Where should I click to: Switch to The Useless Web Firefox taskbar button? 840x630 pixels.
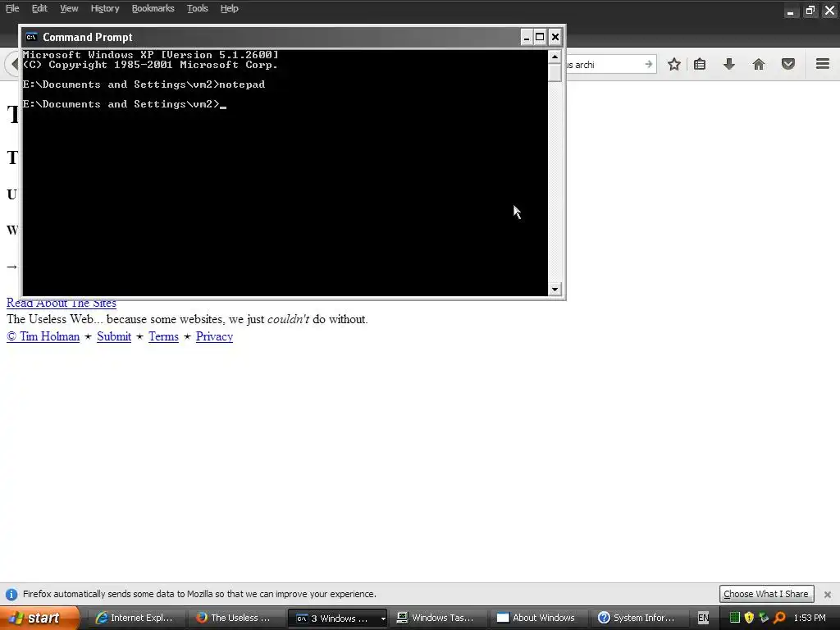pos(235,618)
